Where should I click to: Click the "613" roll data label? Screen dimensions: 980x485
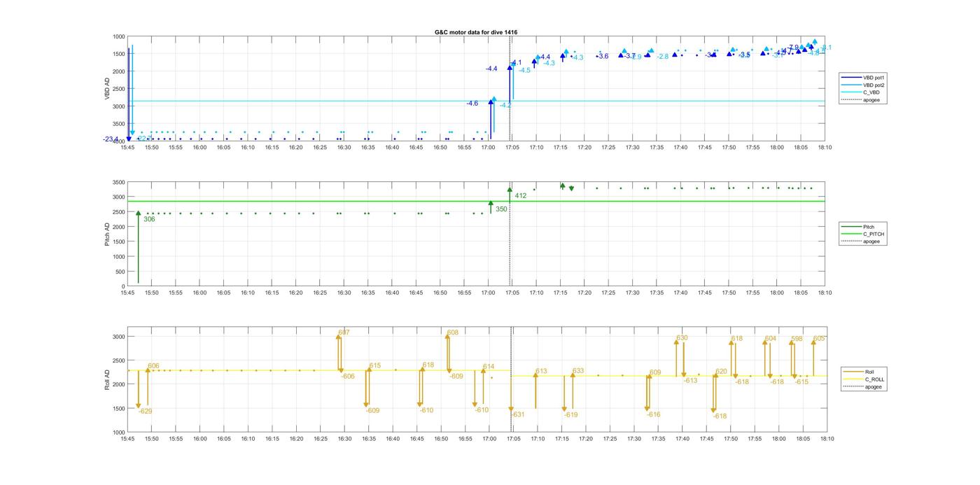tap(541, 371)
